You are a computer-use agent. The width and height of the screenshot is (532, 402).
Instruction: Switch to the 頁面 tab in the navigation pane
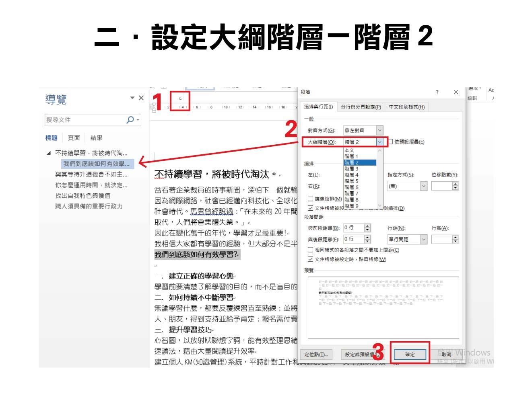click(x=73, y=137)
